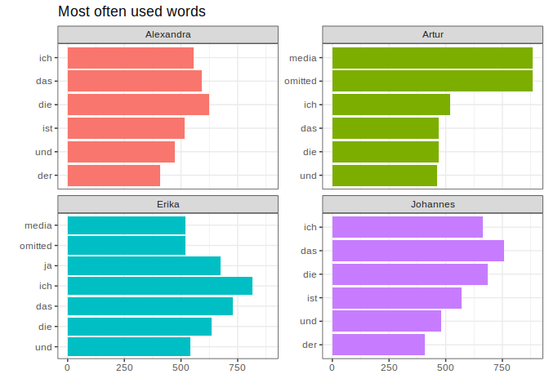The image size is (549, 392).
Task: Select the green 'omitted' bar in Artur's panel
Action: coord(432,81)
